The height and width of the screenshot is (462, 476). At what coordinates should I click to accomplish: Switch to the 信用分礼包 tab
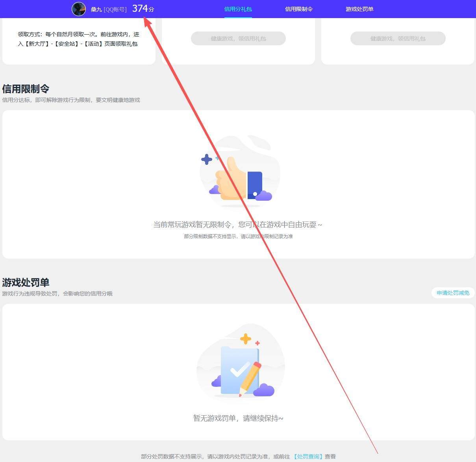(x=238, y=9)
